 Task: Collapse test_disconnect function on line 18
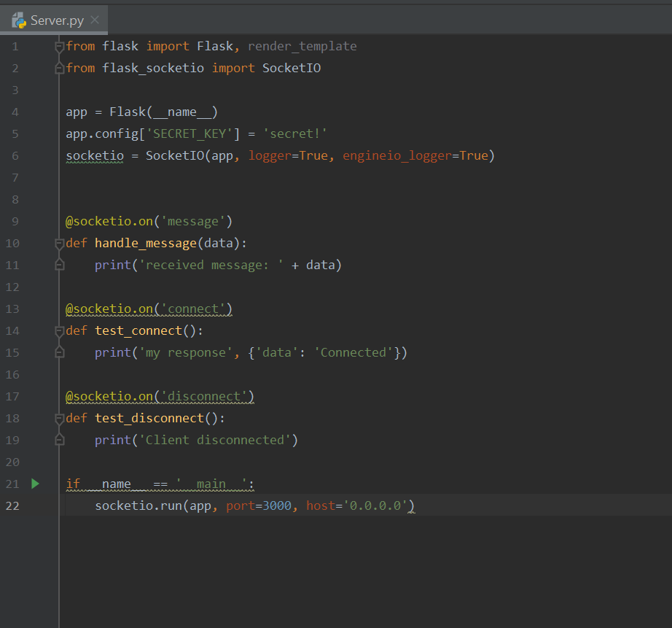click(60, 419)
